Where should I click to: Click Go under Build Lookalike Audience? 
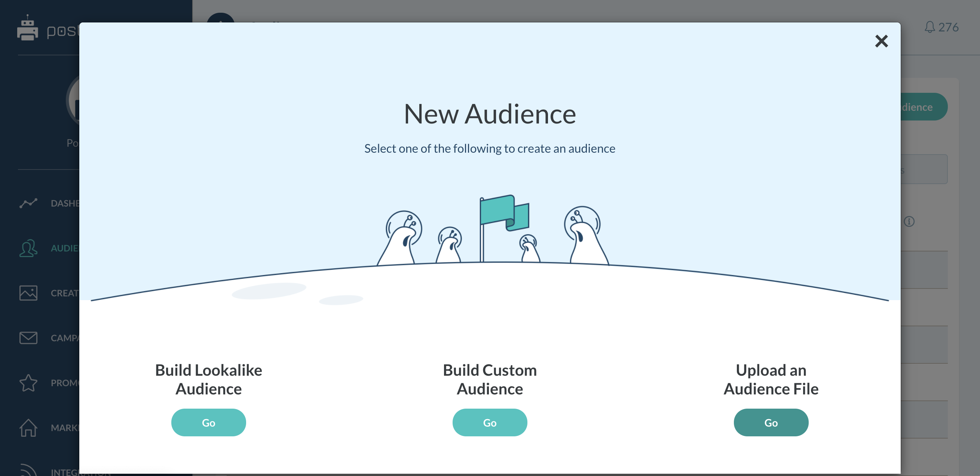click(208, 422)
